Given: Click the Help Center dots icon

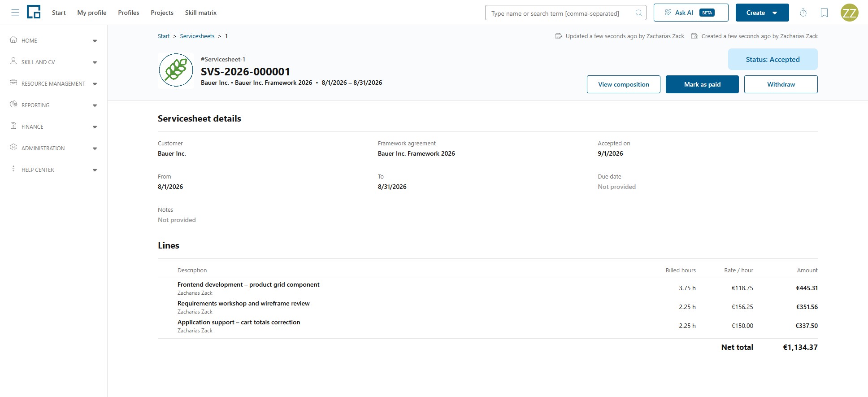Looking at the screenshot, I should click(x=13, y=169).
